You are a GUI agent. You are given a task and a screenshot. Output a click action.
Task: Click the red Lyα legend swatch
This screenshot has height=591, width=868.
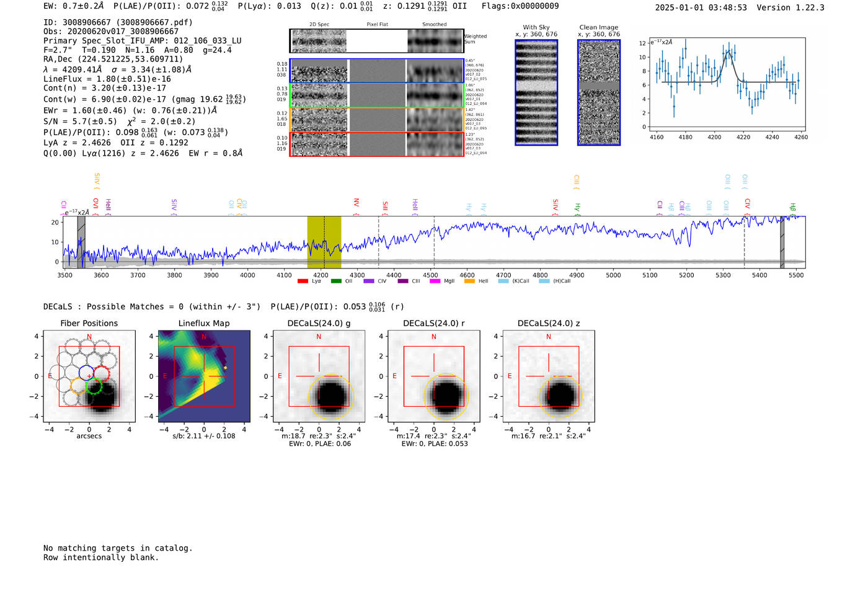pyautogui.click(x=303, y=282)
